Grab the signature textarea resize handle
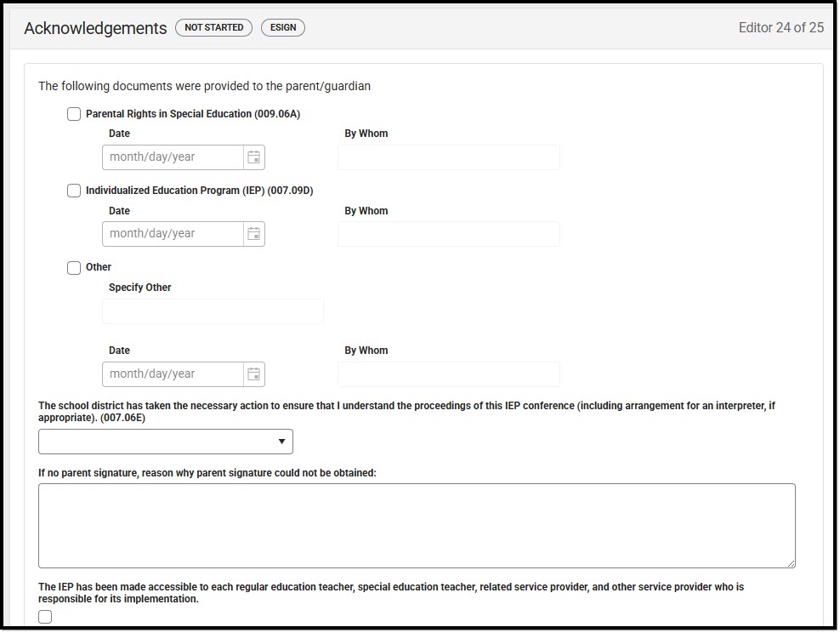840x633 pixels. point(792,564)
